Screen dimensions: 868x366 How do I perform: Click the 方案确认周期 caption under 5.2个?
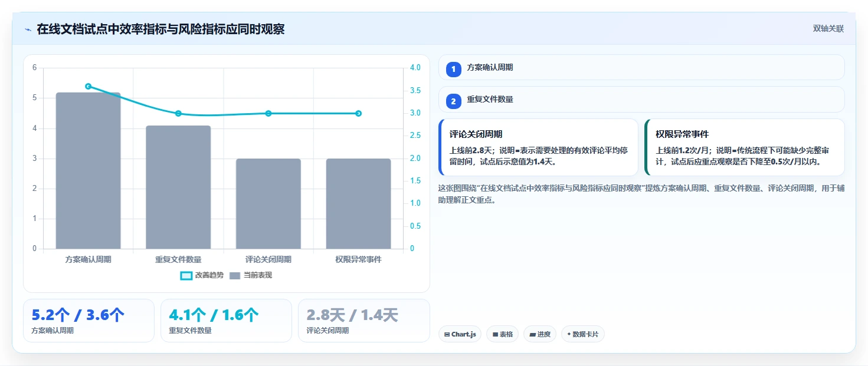click(53, 331)
